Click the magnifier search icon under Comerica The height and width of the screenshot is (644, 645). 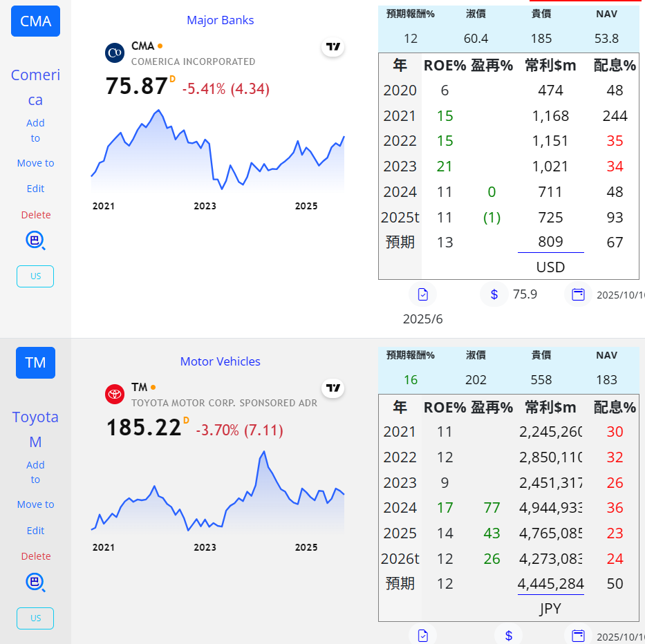35,240
